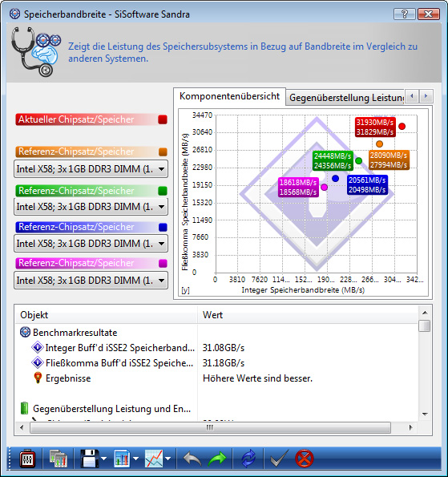Click the line graph icon
Screen dimensions: 448x477
(x=154, y=459)
